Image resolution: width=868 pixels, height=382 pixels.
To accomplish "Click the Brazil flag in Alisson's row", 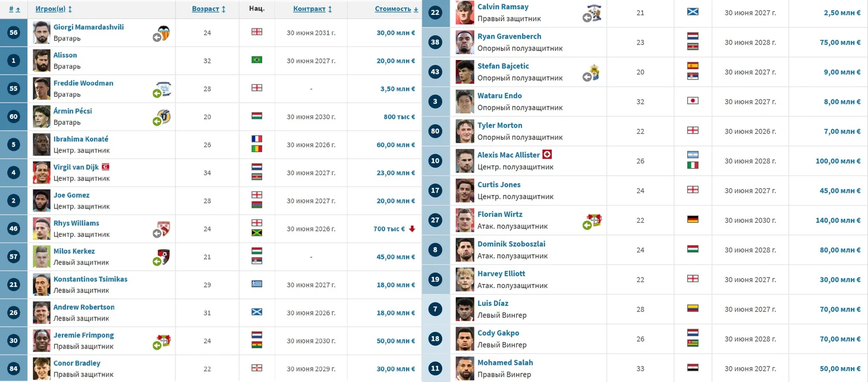I will 256,60.
